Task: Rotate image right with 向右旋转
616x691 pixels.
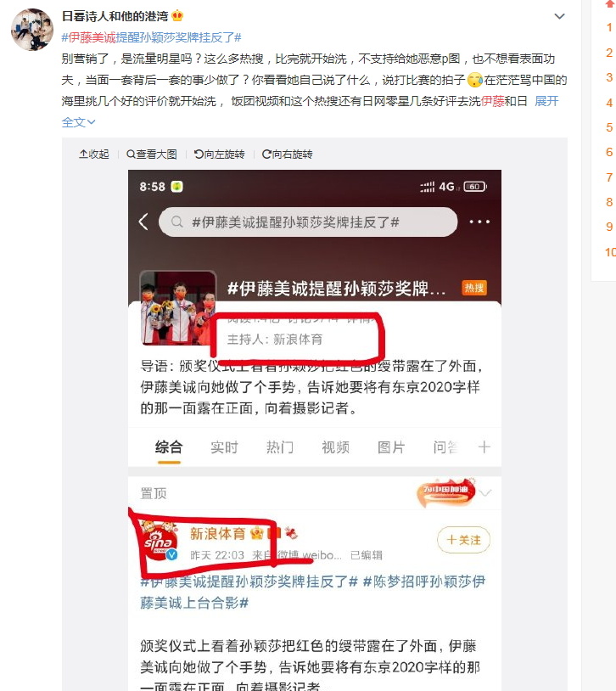Action: pos(288,154)
